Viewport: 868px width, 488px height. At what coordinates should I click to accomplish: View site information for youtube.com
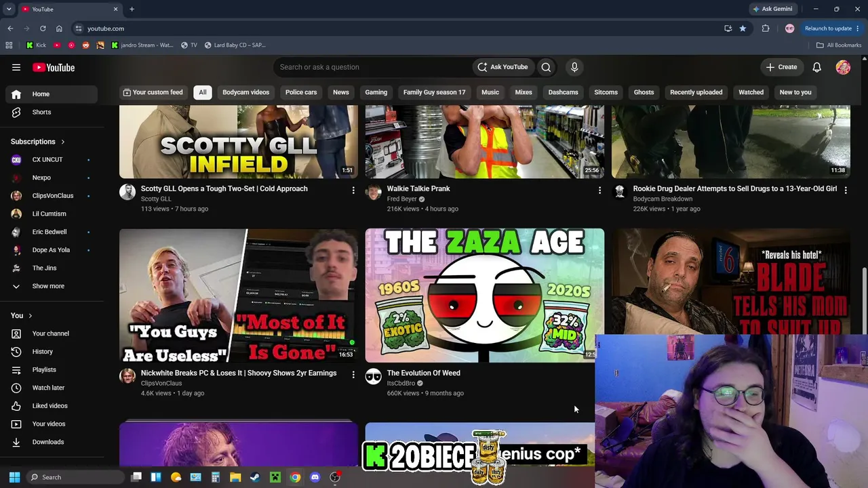(x=79, y=28)
